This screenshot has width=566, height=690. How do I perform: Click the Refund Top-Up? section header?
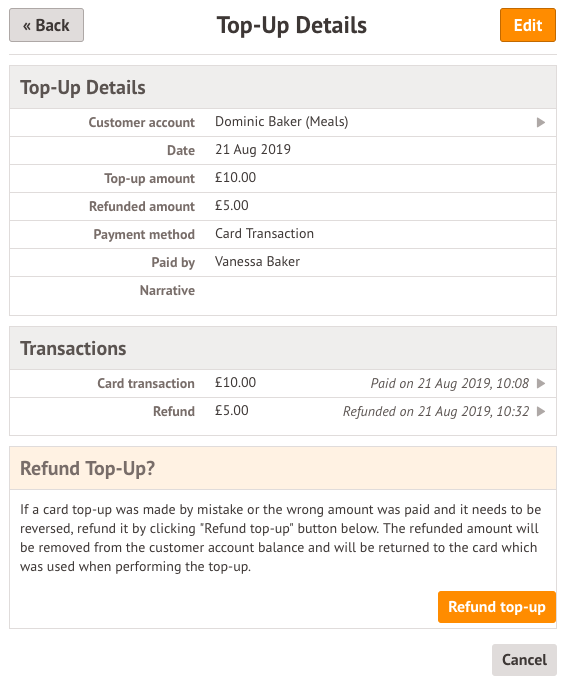click(x=283, y=468)
